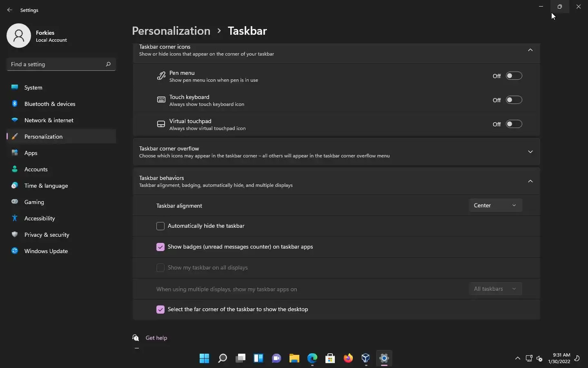Open the Taskbar alignment dropdown

(x=495, y=205)
